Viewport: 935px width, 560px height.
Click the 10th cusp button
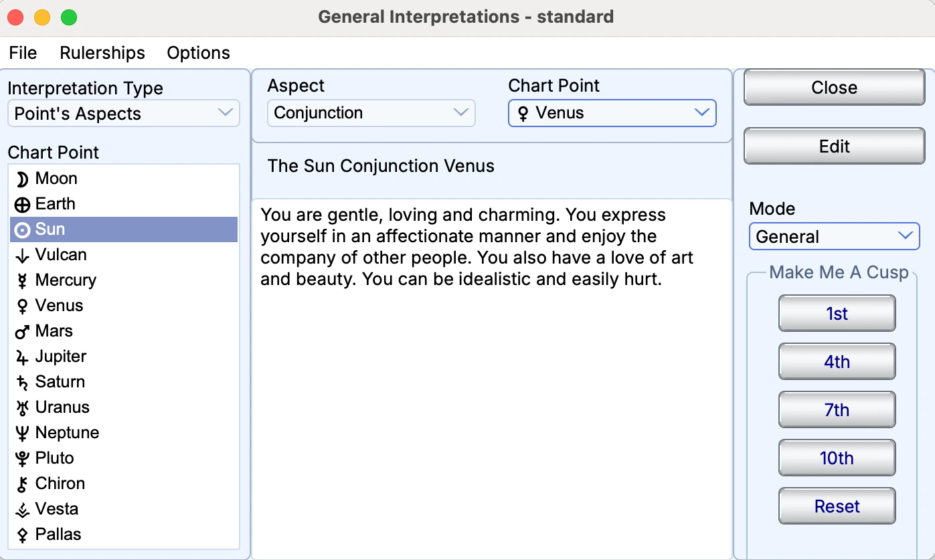coord(837,458)
